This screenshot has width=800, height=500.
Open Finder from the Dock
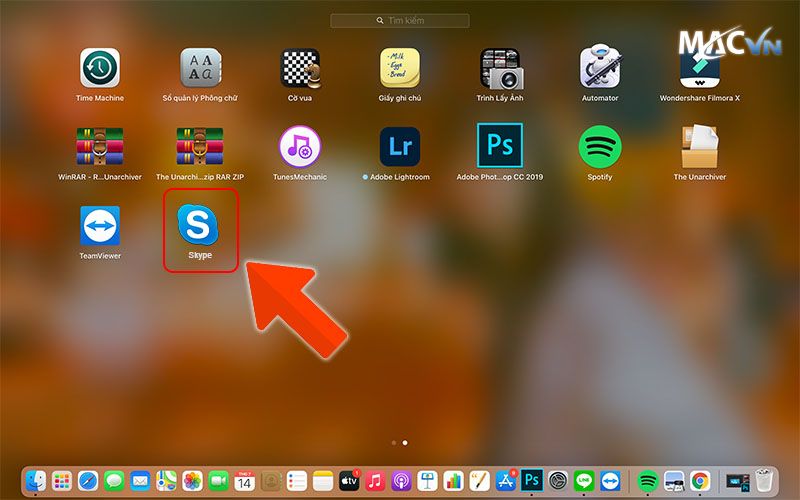(36, 481)
